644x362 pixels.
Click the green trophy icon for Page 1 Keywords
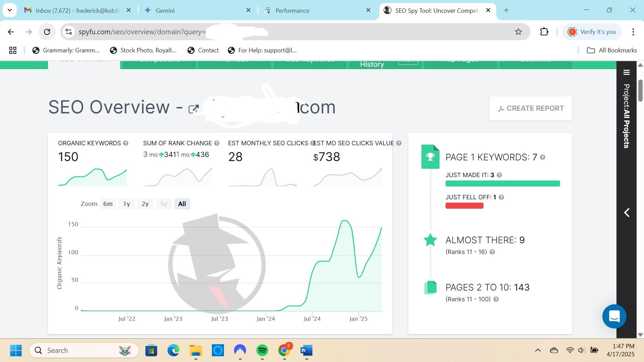coord(430,157)
